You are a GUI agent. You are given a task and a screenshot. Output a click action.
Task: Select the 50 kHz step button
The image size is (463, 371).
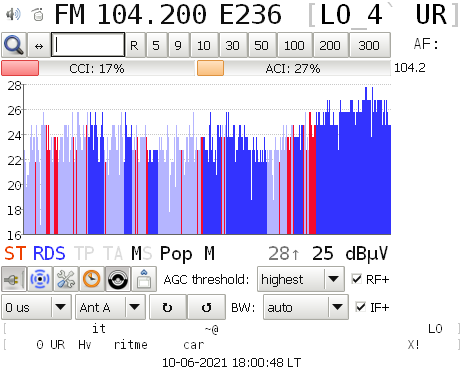click(x=262, y=45)
